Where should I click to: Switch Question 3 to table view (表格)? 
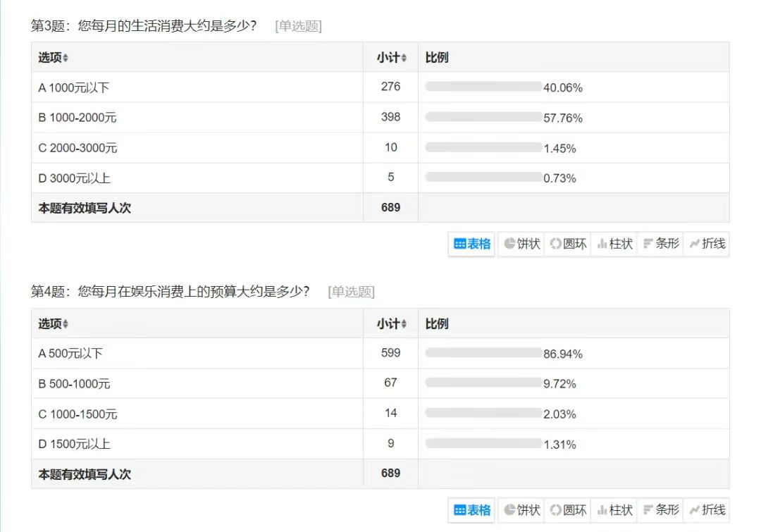tap(471, 244)
